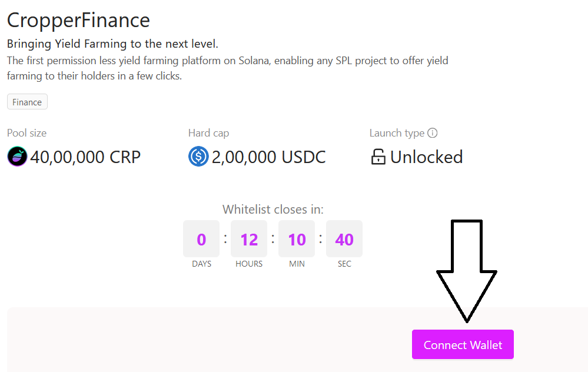This screenshot has width=588, height=372.
Task: Click the unlocked padlock icon
Action: pos(378,157)
